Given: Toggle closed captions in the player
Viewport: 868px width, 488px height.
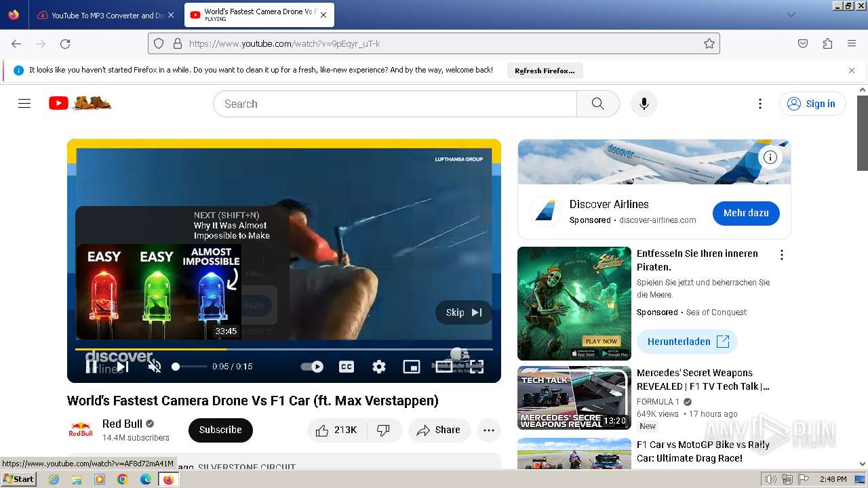Looking at the screenshot, I should point(347,367).
